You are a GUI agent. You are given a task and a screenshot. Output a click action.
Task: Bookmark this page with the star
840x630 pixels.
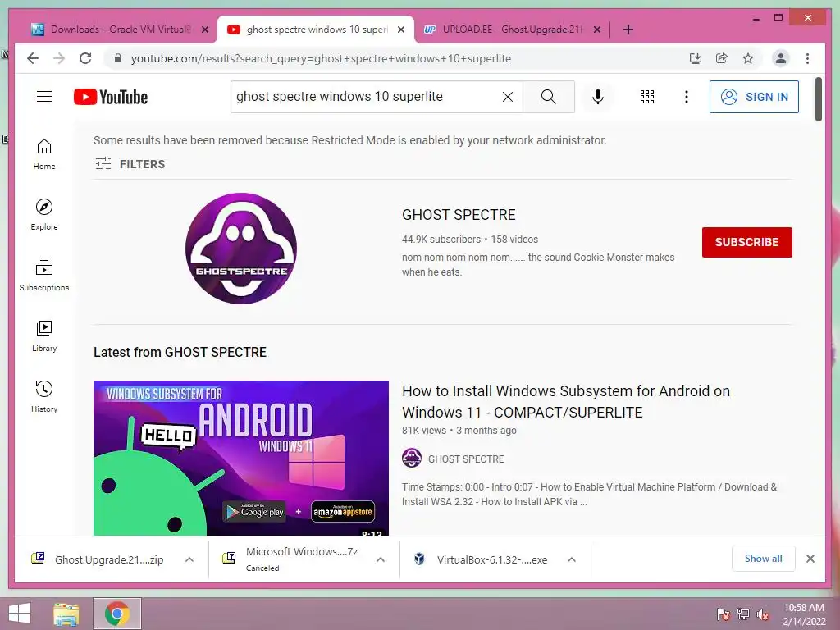(x=748, y=58)
